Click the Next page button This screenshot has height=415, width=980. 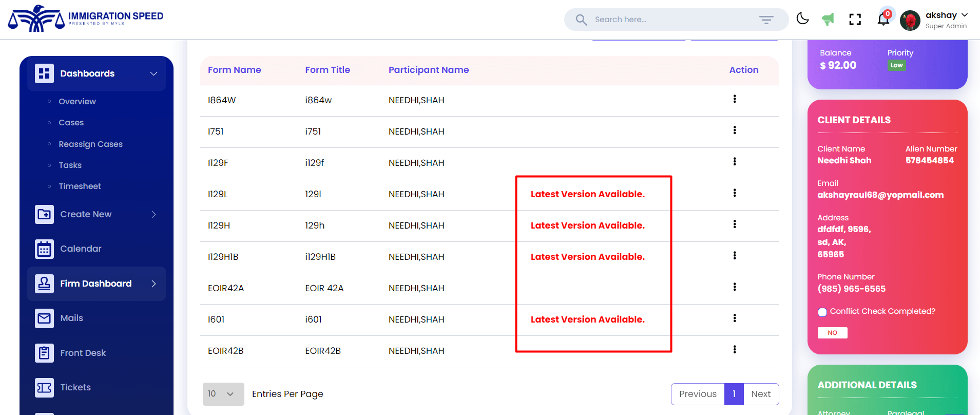[x=761, y=394]
